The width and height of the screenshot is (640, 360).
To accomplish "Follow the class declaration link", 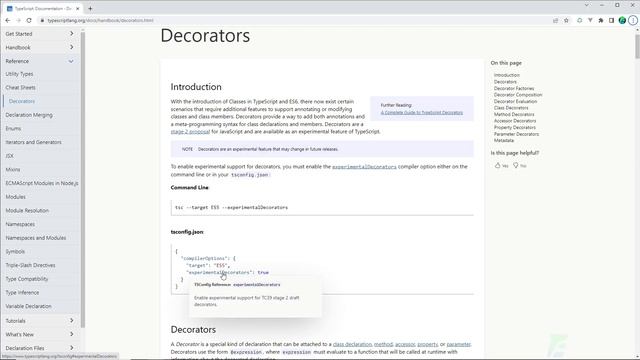I will point(352,344).
